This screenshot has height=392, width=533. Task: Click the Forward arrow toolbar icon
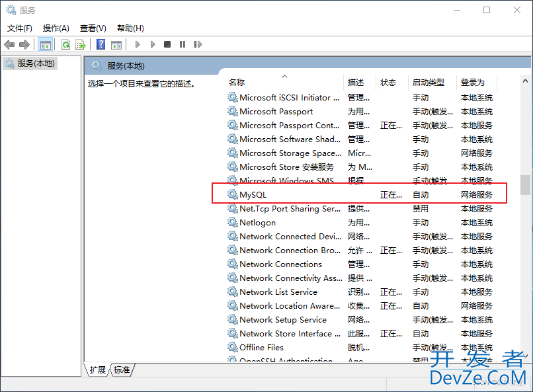coord(24,44)
